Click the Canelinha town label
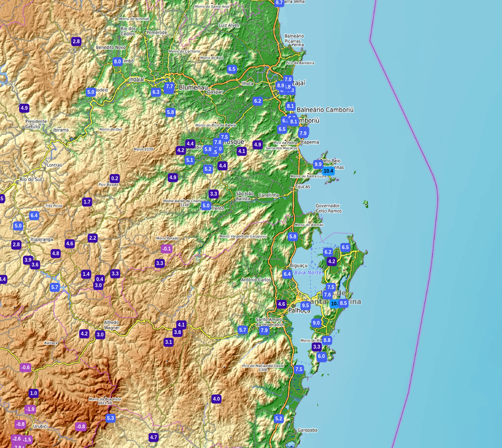The image size is (502, 448). pos(269,195)
